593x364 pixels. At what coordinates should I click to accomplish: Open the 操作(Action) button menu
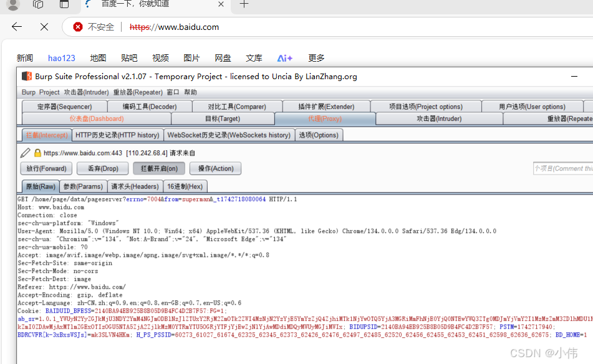pos(216,168)
